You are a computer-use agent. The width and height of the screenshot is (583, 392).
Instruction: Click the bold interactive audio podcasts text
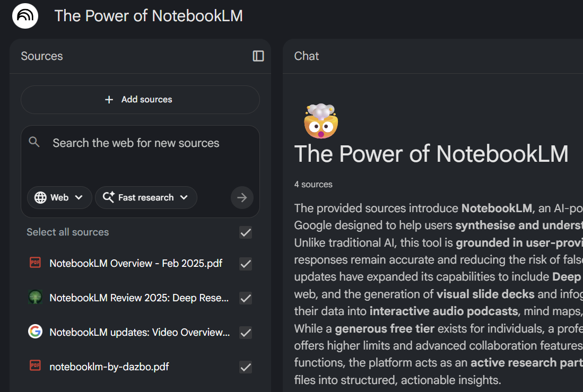coord(443,311)
